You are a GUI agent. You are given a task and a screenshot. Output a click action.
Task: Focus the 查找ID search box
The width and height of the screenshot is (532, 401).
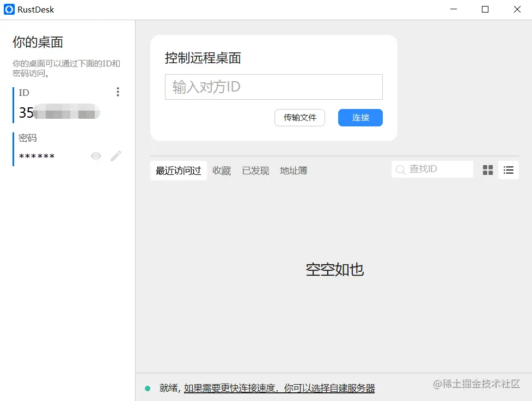tap(432, 169)
